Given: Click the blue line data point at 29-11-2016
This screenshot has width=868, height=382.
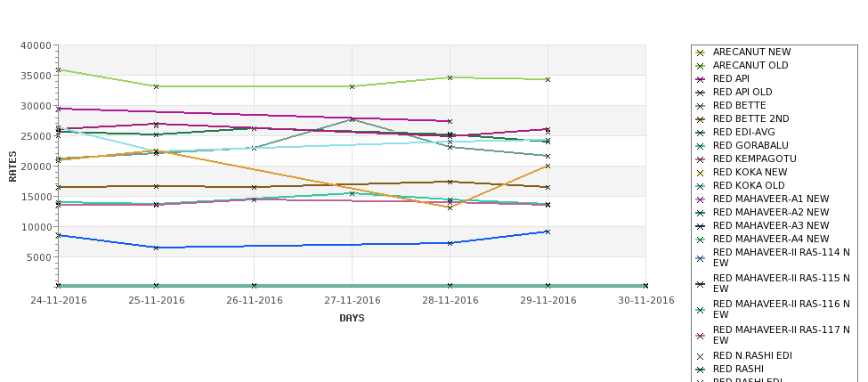Looking at the screenshot, I should coord(548,232).
